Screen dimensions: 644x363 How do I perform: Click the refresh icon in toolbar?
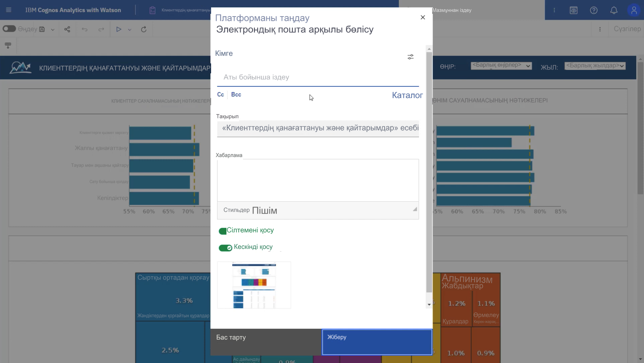tap(144, 29)
